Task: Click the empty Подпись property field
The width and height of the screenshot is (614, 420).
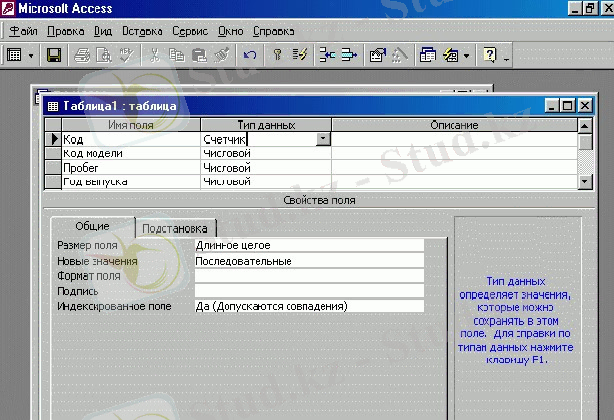Action: (x=308, y=291)
